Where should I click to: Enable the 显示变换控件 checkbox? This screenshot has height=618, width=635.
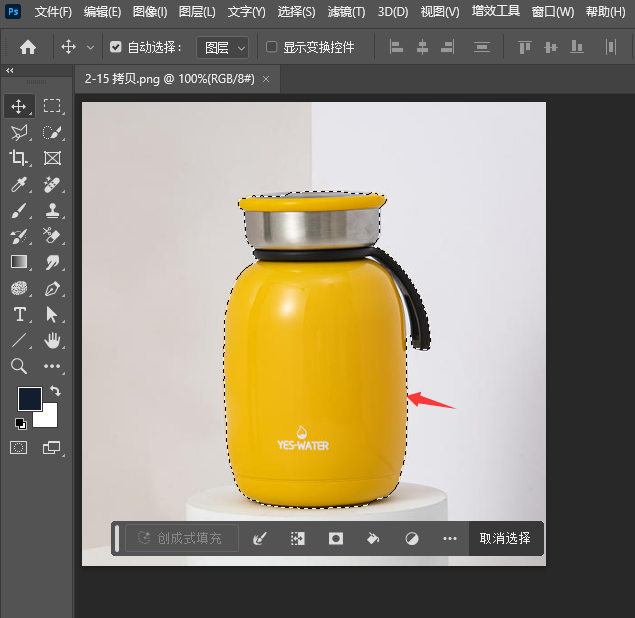pos(271,47)
